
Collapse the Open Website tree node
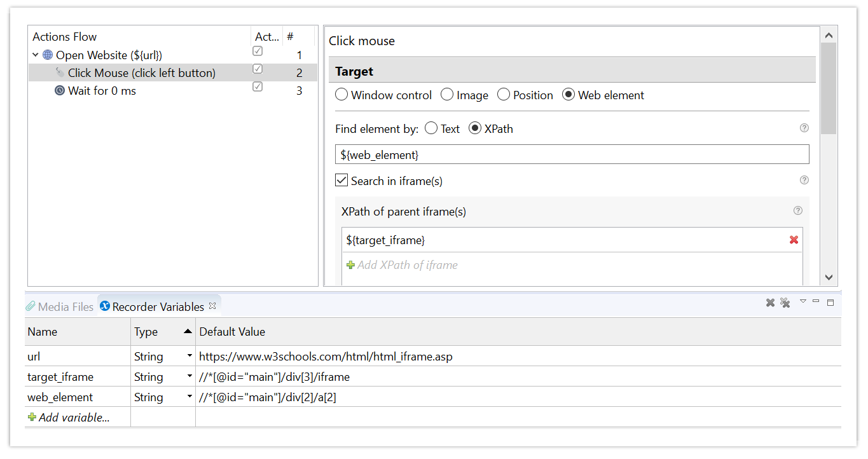pyautogui.click(x=36, y=55)
